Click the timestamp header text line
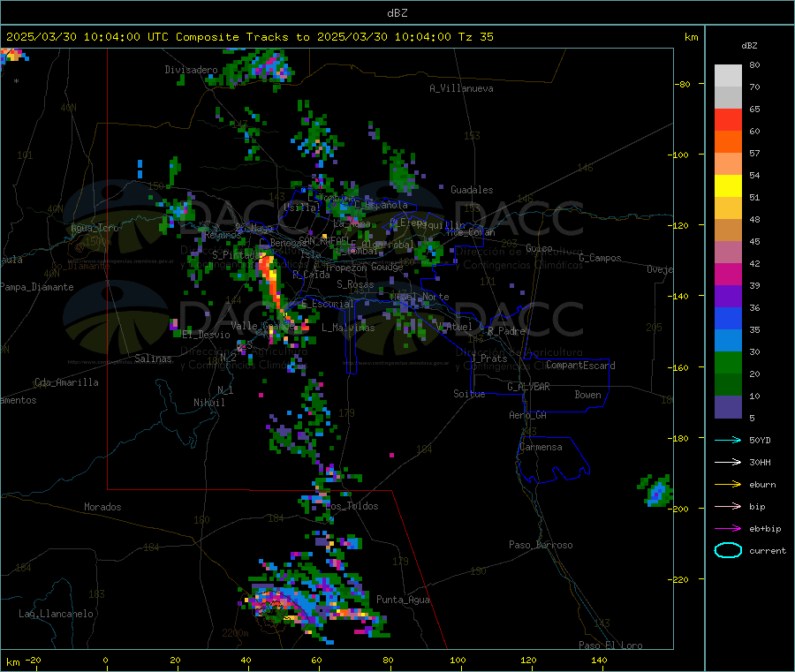This screenshot has height=672, width=795. pos(249,37)
